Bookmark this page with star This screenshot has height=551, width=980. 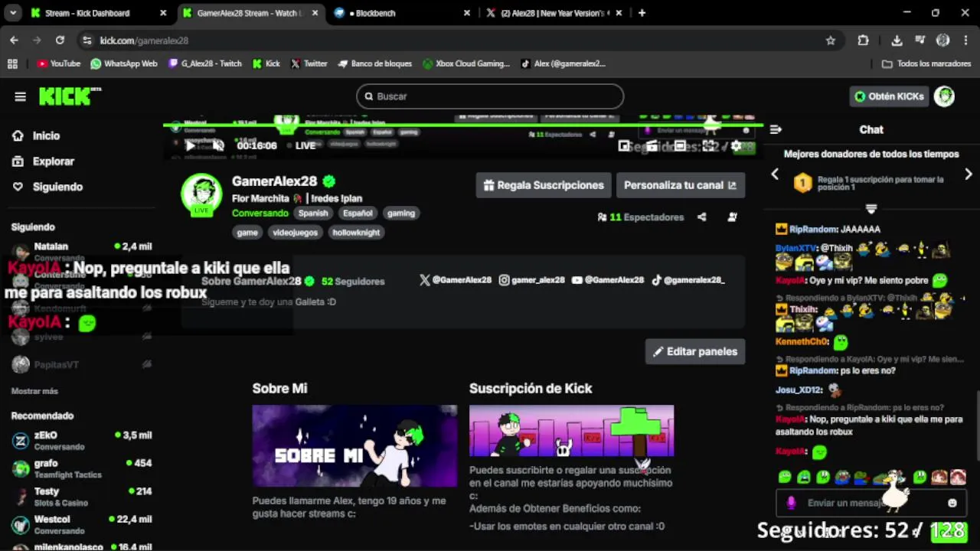click(831, 40)
